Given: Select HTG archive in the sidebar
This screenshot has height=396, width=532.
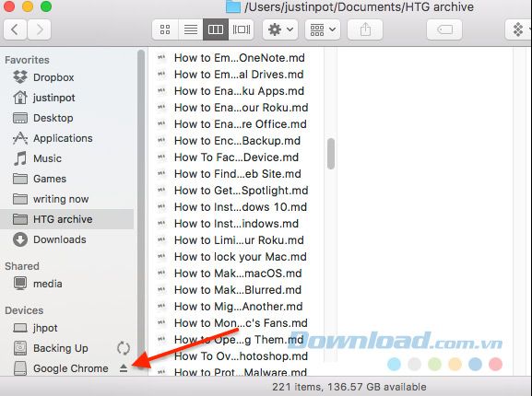Looking at the screenshot, I should tap(66, 219).
